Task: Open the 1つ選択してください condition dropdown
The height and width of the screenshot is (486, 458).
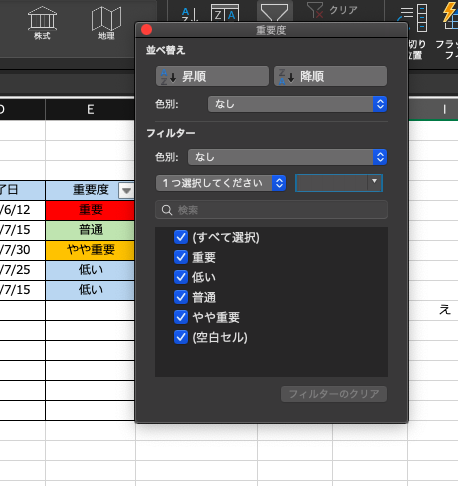Action: [x=221, y=183]
